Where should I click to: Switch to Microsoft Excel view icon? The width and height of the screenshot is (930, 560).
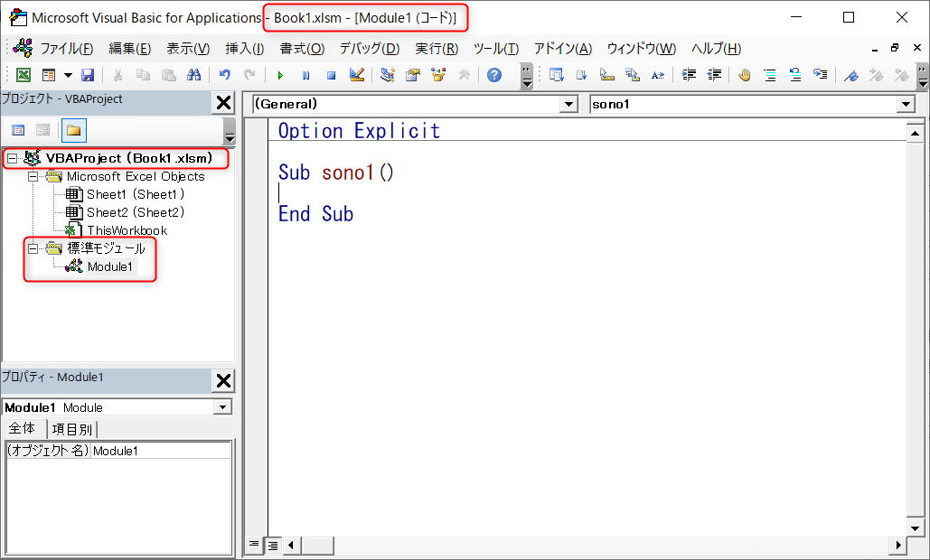click(x=23, y=75)
